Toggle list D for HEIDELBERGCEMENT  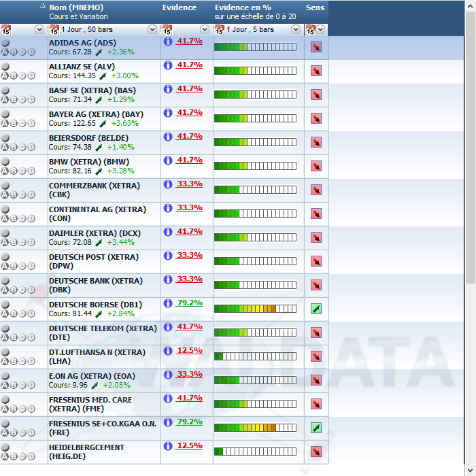point(31,456)
